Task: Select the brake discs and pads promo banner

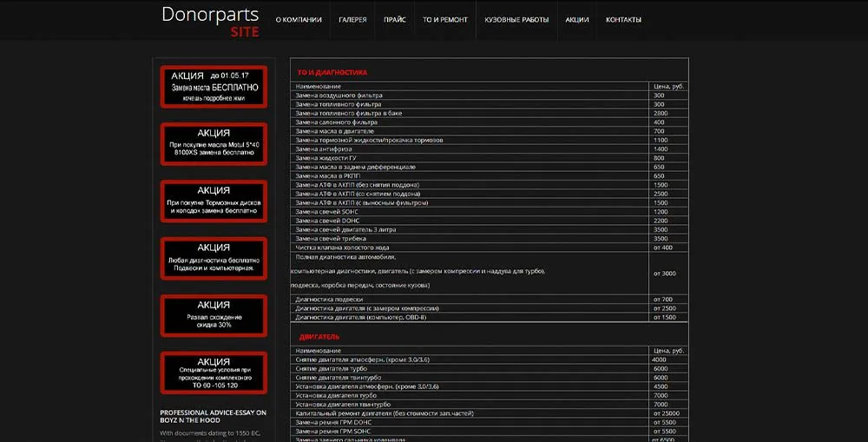Action: click(x=214, y=201)
